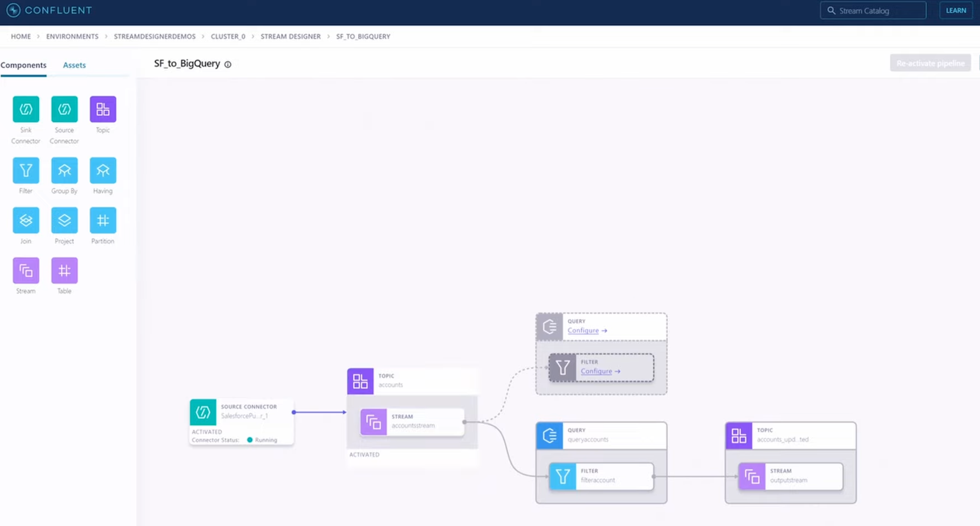Switch to the Assets tab
980x526 pixels.
click(x=74, y=65)
